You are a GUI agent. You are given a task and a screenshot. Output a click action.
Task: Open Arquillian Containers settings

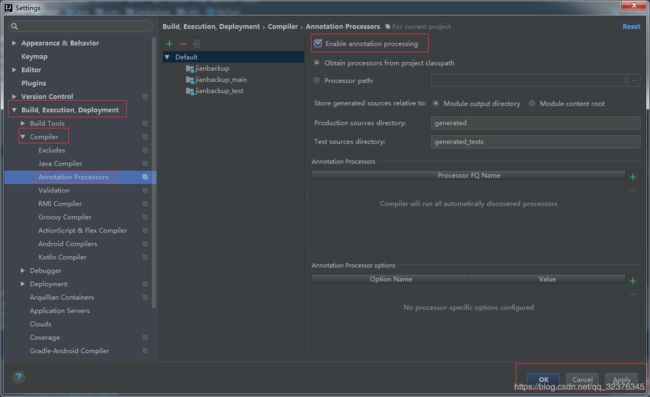(x=62, y=298)
